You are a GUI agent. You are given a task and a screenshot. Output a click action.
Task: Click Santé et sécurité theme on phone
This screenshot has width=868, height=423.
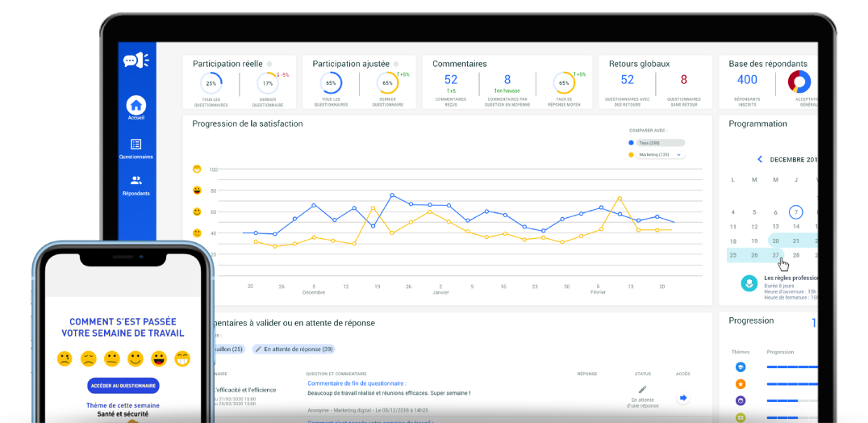point(123,413)
